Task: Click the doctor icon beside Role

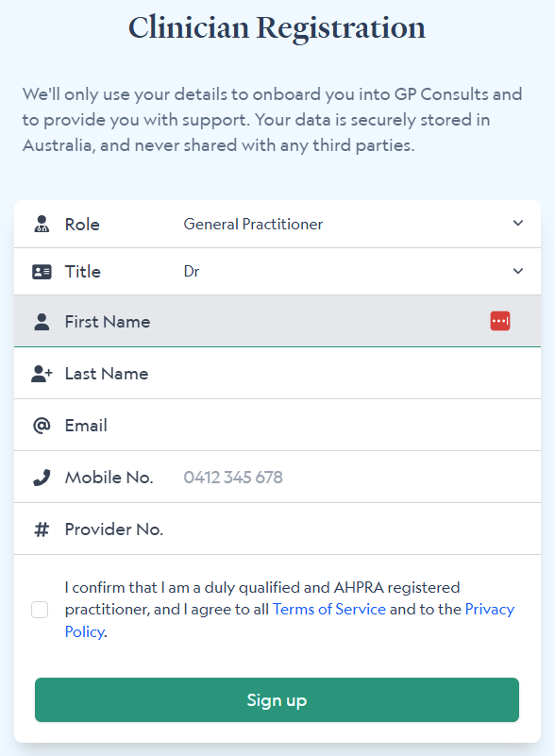Action: coord(42,225)
